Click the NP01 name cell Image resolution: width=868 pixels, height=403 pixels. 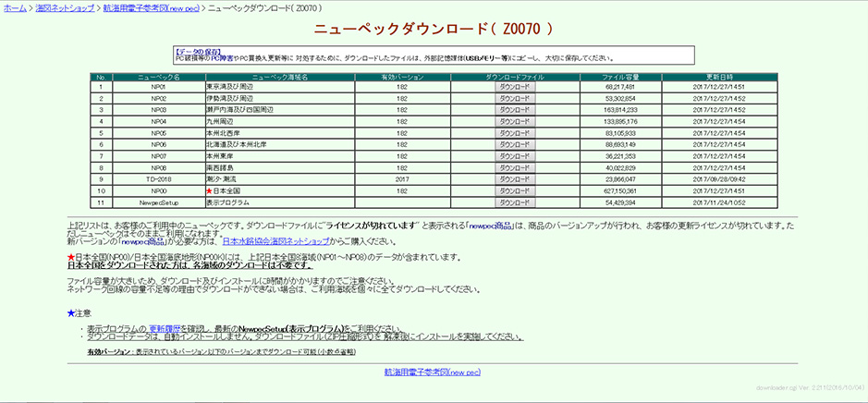point(158,87)
